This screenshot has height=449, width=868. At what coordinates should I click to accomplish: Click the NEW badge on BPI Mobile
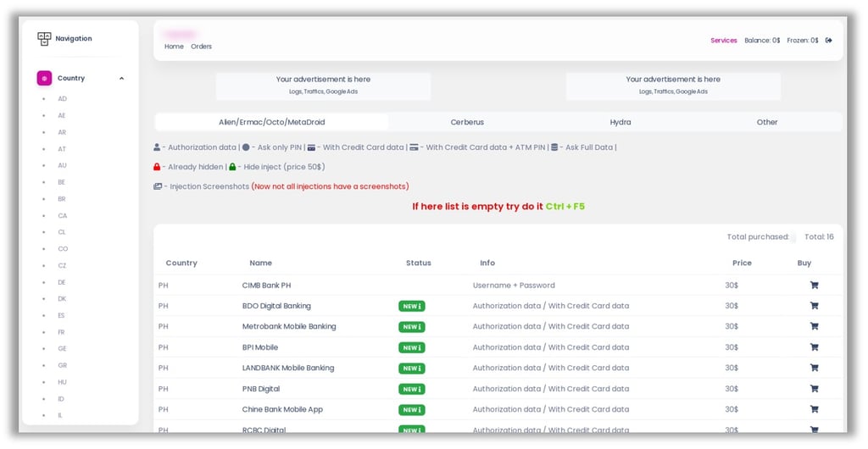[x=411, y=348]
